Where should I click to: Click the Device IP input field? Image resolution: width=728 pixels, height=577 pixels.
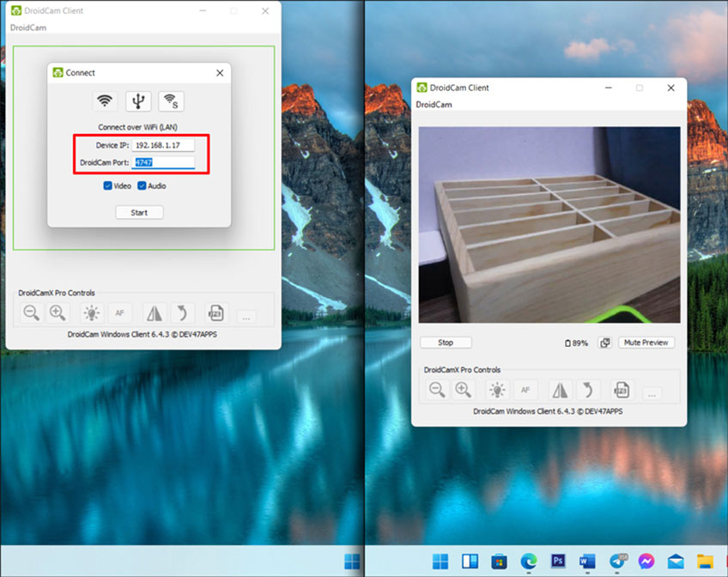(x=163, y=145)
